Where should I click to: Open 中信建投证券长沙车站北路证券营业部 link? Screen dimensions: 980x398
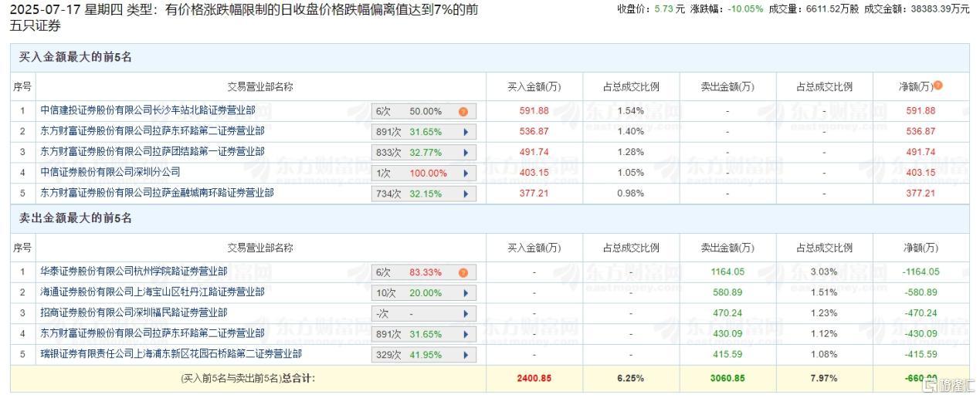point(148,111)
